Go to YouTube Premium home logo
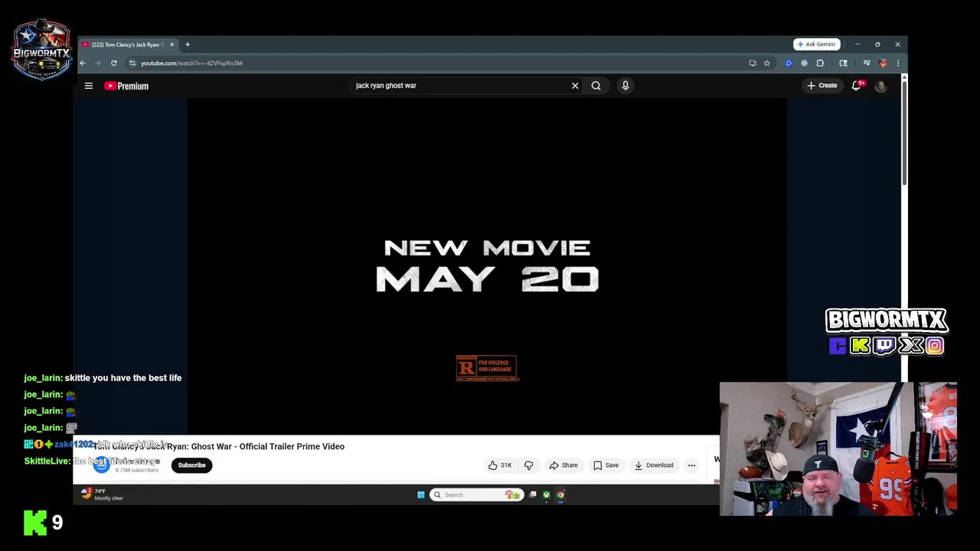 click(126, 86)
